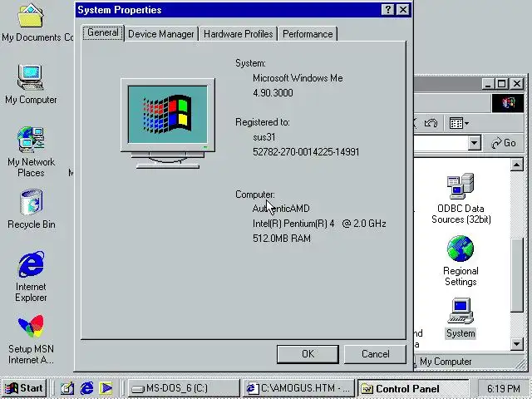
Task: Click the version "4.90.3000" text
Action: [273, 93]
